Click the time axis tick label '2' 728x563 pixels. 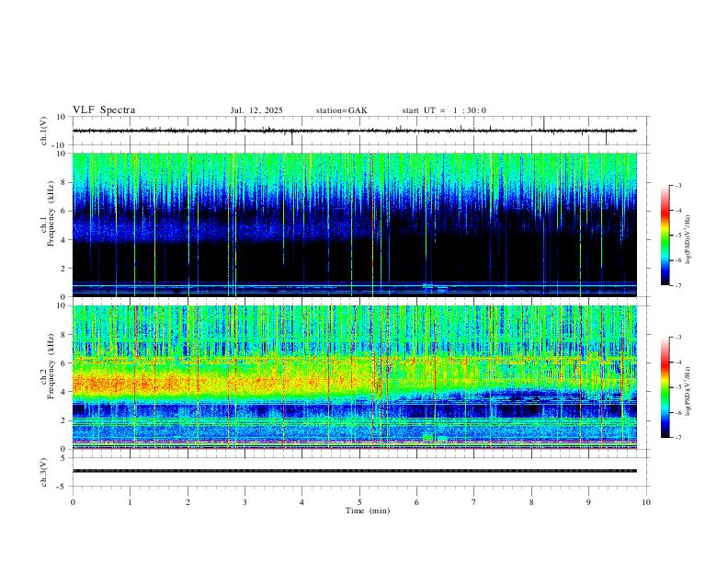[x=188, y=502]
